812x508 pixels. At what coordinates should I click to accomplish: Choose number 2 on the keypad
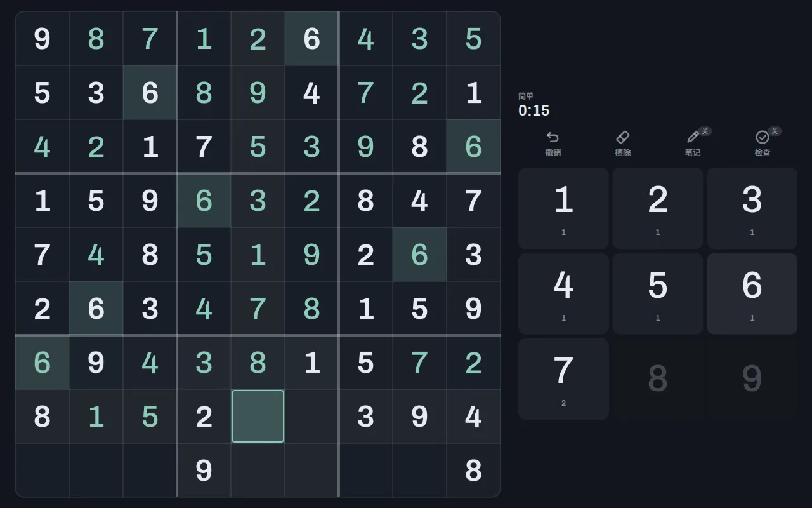[x=658, y=208]
